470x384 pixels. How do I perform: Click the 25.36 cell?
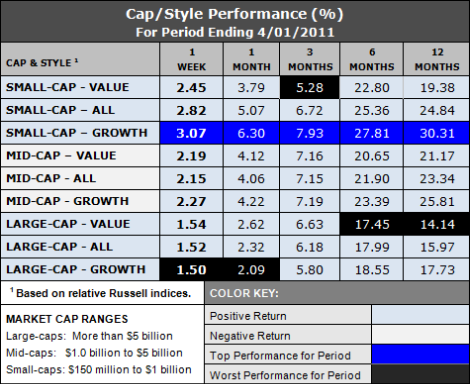click(x=372, y=110)
